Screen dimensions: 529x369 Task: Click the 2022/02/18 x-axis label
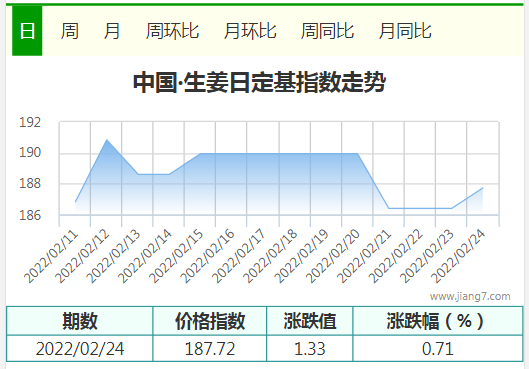[270, 257]
